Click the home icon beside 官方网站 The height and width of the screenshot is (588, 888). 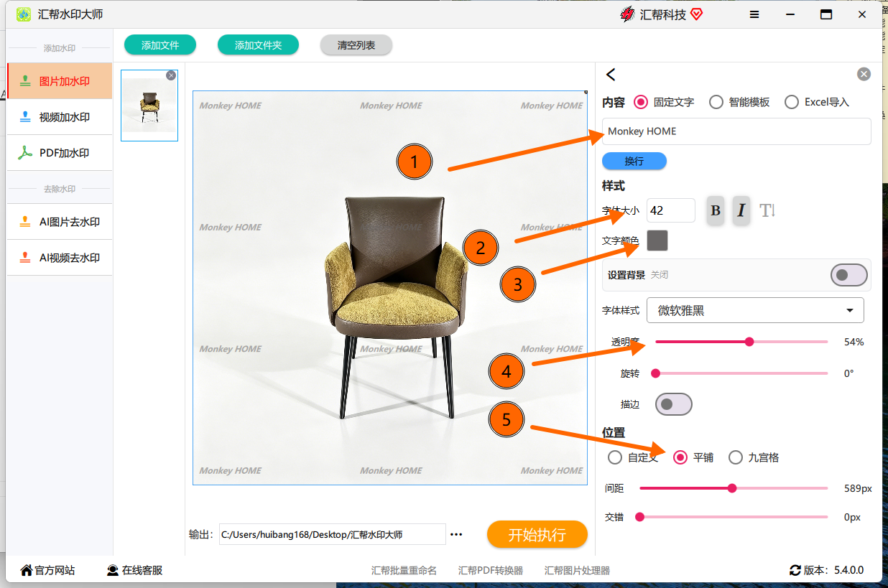(27, 570)
